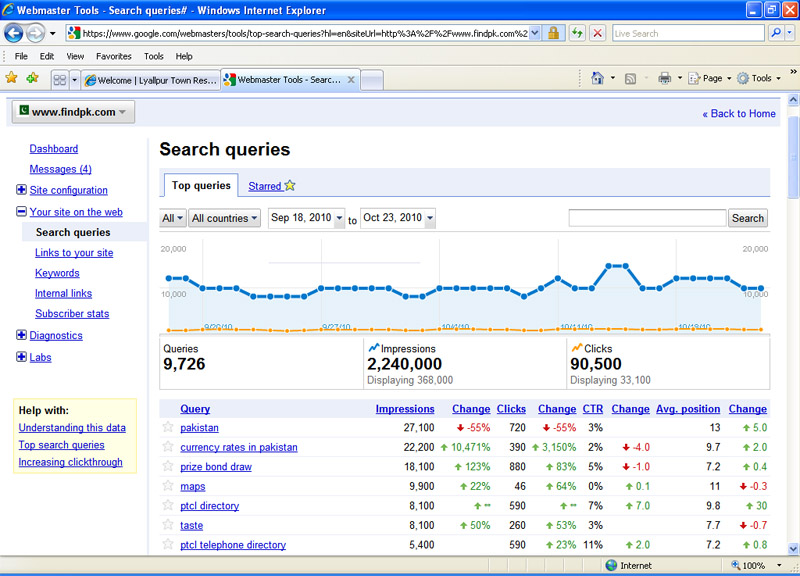The height and width of the screenshot is (576, 800).
Task: Star the taste query row
Action: click(x=168, y=524)
